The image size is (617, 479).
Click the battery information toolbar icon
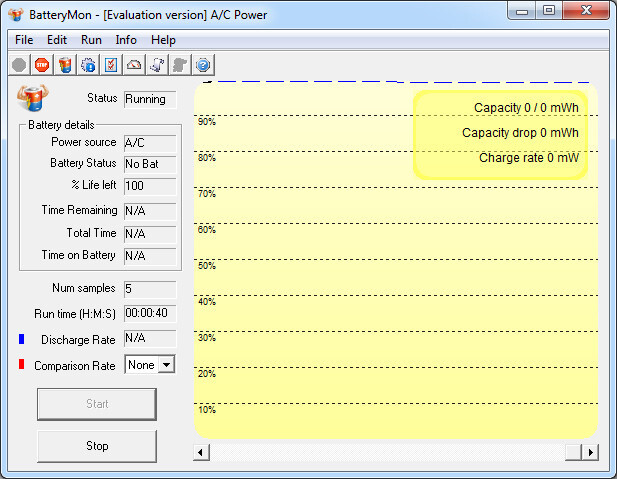pyautogui.click(x=65, y=65)
